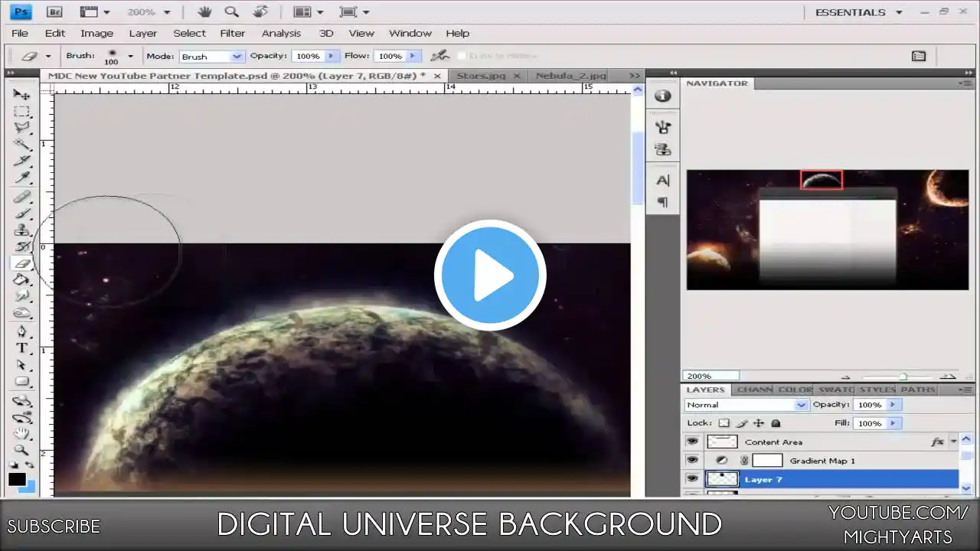The width and height of the screenshot is (980, 551).
Task: Hide the Content Area layer
Action: pos(692,442)
